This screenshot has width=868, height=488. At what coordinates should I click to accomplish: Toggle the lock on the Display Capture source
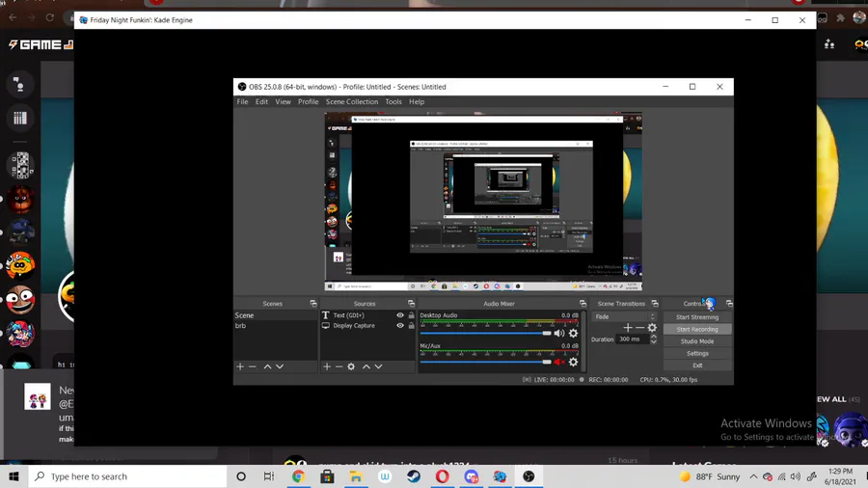click(x=411, y=326)
